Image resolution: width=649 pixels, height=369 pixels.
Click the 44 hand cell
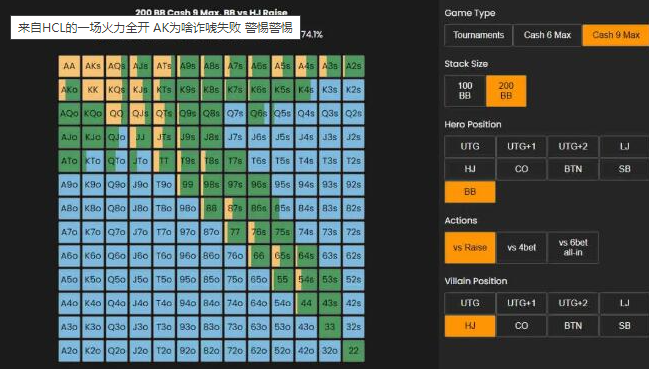point(306,303)
